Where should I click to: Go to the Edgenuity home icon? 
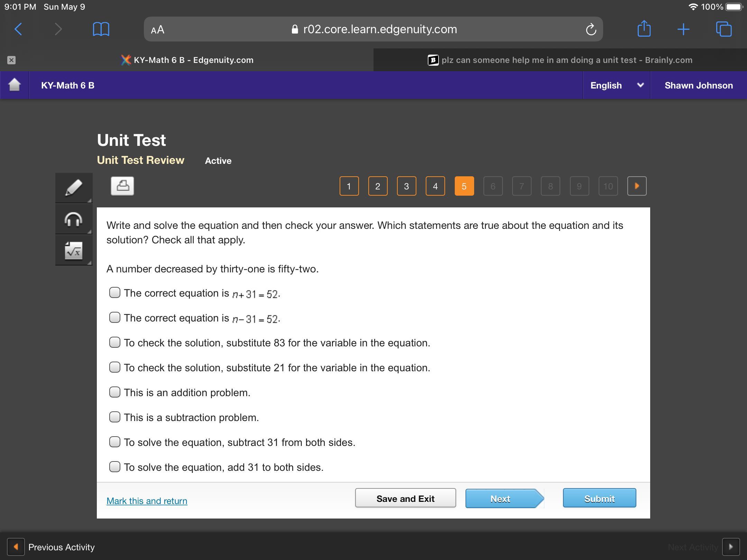click(15, 85)
